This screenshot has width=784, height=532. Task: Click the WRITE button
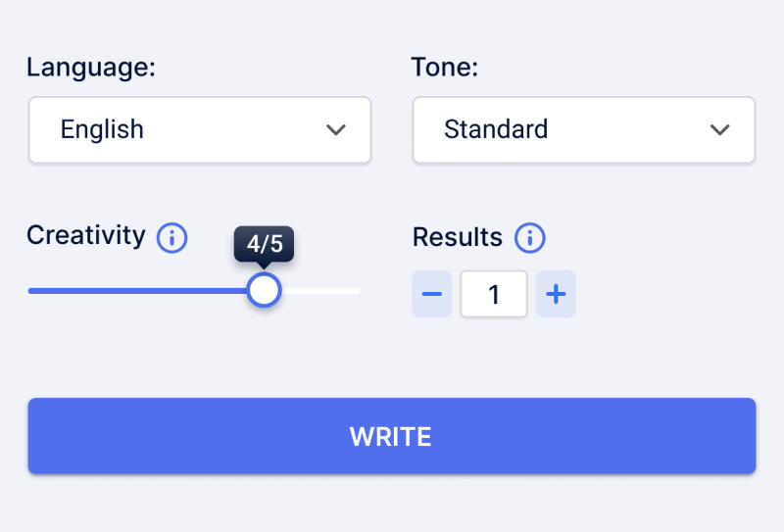pos(392,436)
